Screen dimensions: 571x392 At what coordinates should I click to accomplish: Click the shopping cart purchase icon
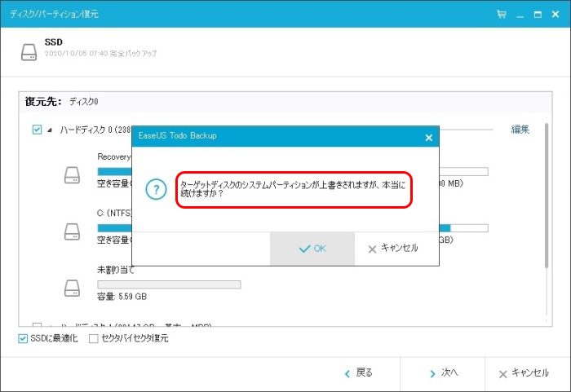pyautogui.click(x=502, y=14)
